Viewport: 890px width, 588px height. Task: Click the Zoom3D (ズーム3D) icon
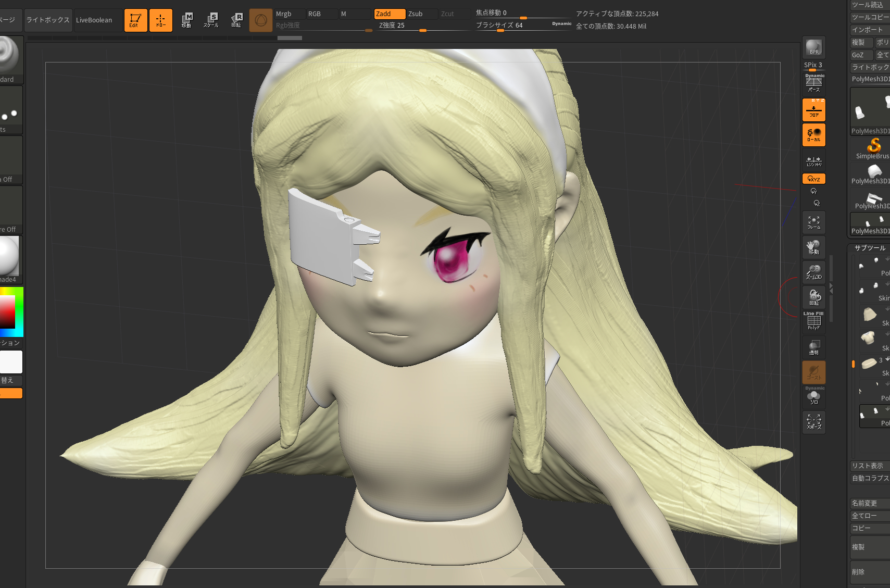(813, 272)
